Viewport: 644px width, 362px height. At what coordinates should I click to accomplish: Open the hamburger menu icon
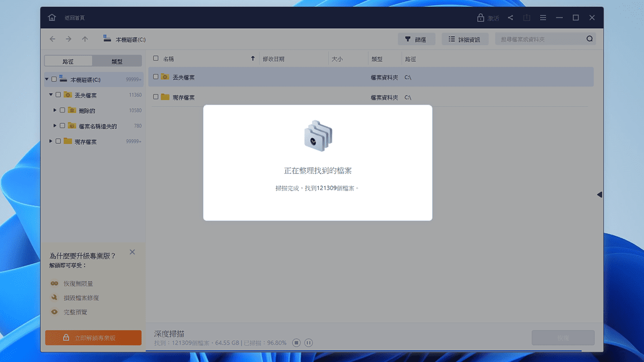[543, 17]
